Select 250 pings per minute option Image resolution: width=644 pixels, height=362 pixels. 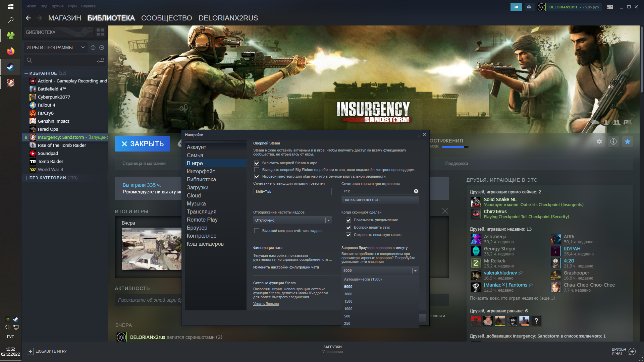380,323
